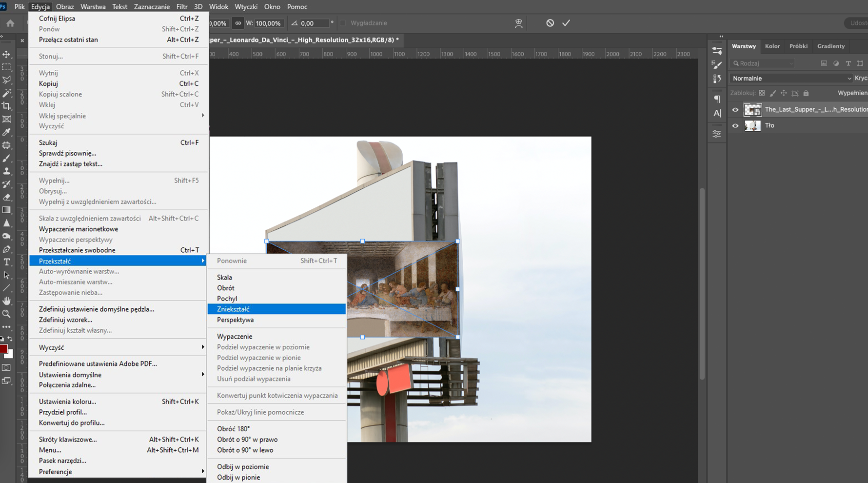
Task: Toggle lock transparent pixels
Action: click(762, 93)
